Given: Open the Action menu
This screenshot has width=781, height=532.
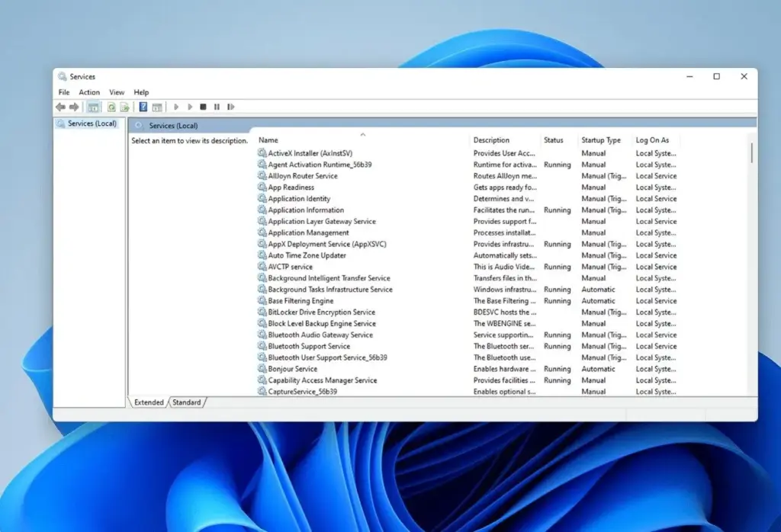Looking at the screenshot, I should coord(89,92).
